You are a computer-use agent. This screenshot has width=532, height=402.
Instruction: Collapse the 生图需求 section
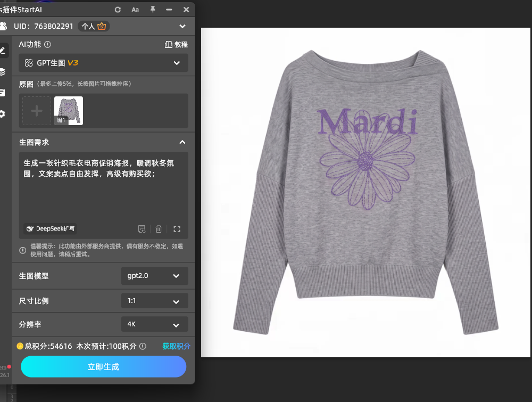tap(182, 142)
